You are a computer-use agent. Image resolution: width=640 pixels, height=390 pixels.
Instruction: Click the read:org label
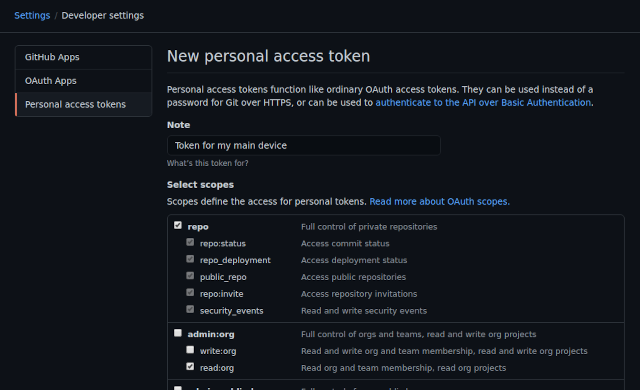point(217,368)
